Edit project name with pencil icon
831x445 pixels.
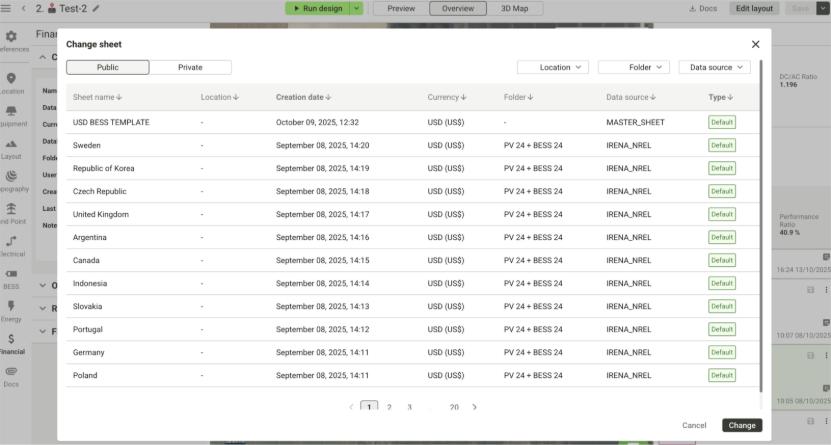(96, 8)
